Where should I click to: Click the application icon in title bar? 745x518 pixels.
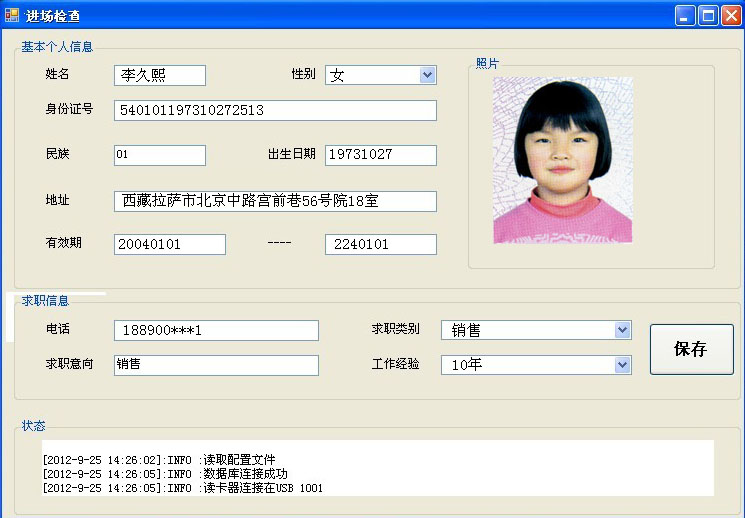12,15
